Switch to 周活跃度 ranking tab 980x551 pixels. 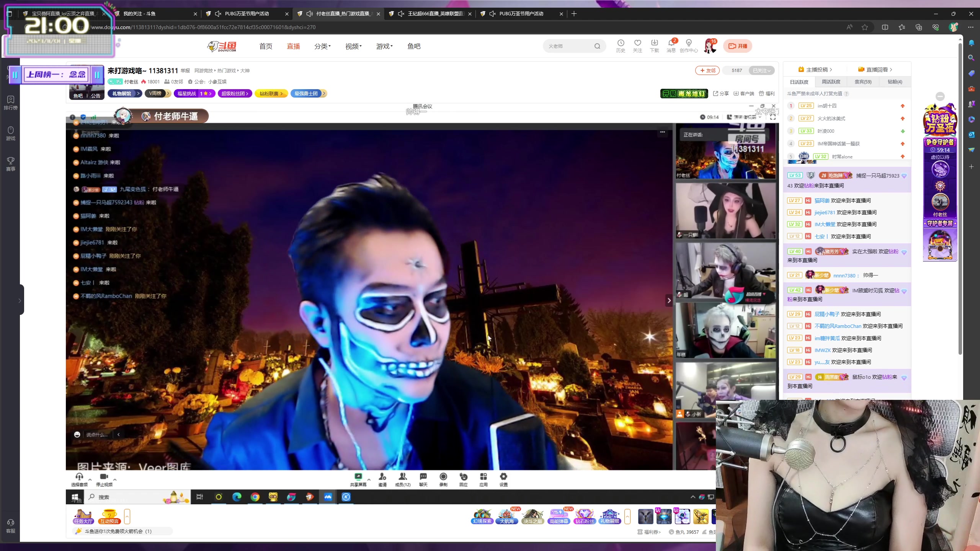831,82
